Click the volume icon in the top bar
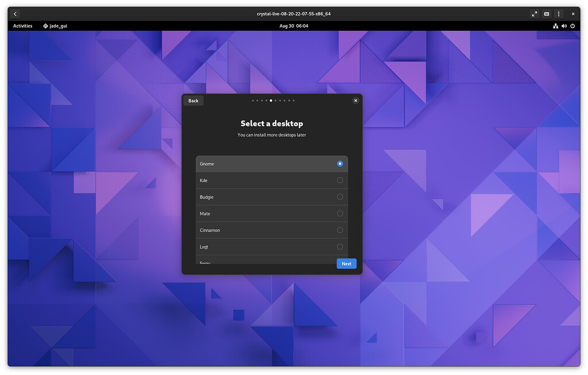The width and height of the screenshot is (588, 375). pos(564,26)
